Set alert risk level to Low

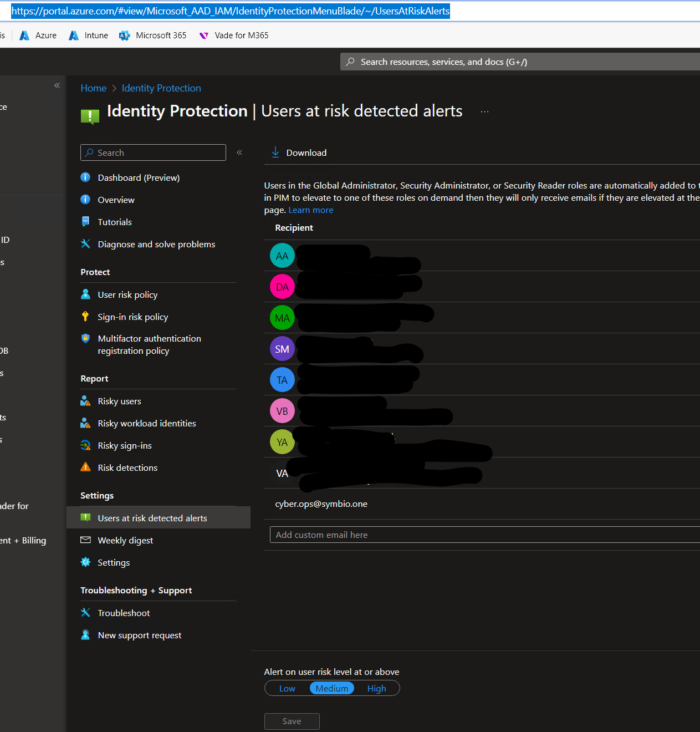click(x=287, y=688)
